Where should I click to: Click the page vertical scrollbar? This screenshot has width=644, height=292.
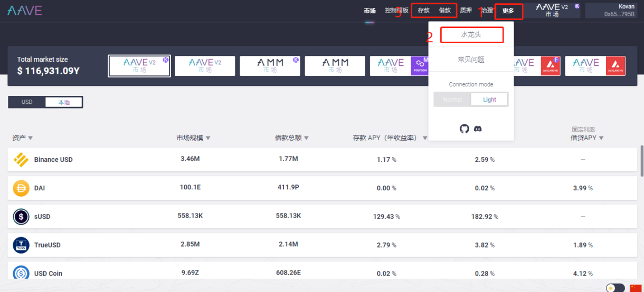(641, 161)
